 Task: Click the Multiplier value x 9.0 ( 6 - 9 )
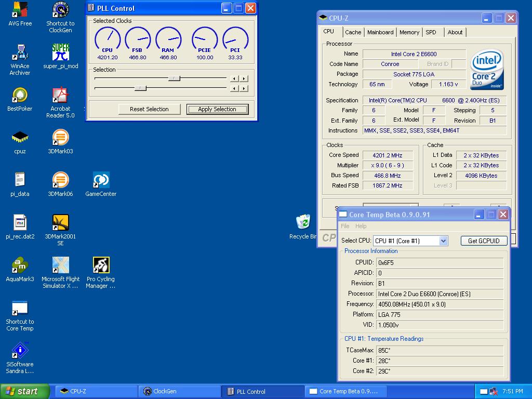[x=388, y=165]
